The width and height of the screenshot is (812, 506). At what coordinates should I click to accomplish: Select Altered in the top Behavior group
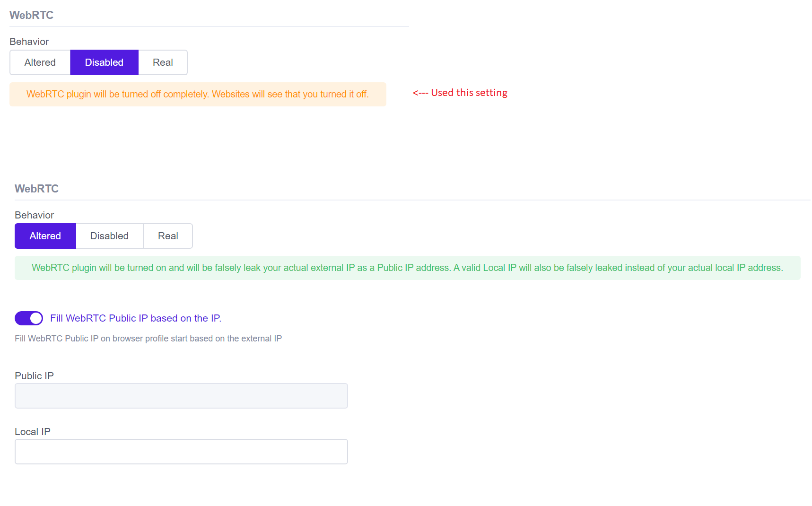(40, 62)
